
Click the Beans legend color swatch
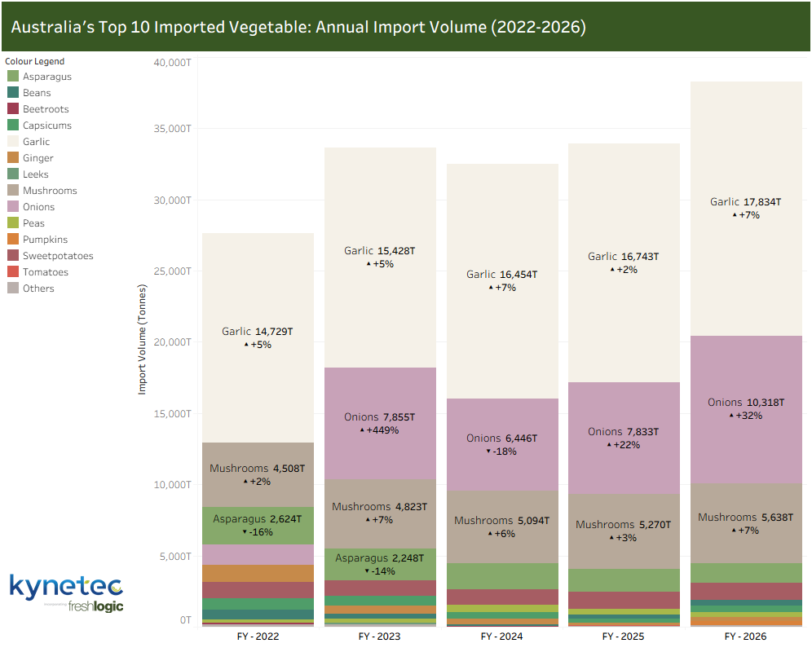13,93
